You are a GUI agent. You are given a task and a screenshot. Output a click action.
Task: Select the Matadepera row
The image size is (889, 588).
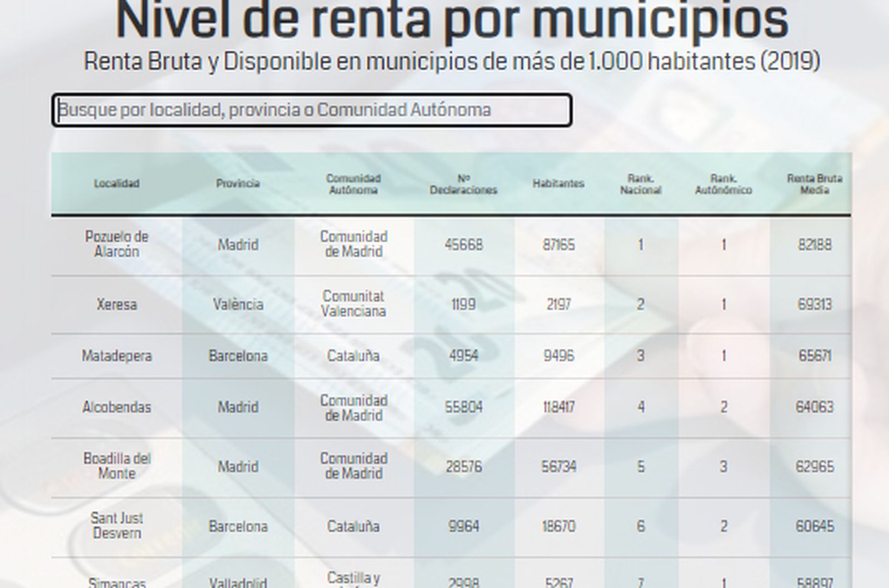(117, 356)
